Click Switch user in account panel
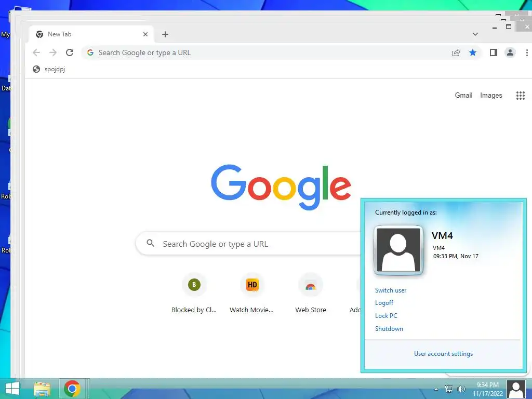This screenshot has width=532, height=399. point(391,290)
